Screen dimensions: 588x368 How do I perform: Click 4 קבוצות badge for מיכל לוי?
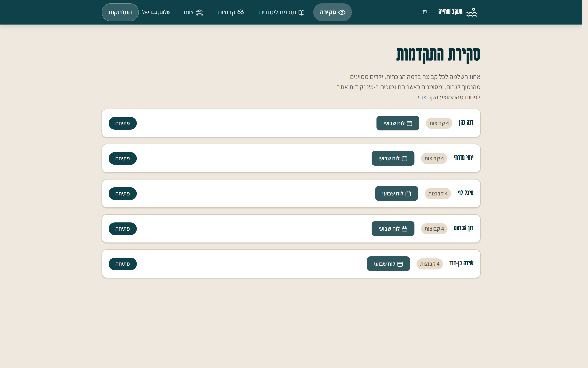click(438, 194)
